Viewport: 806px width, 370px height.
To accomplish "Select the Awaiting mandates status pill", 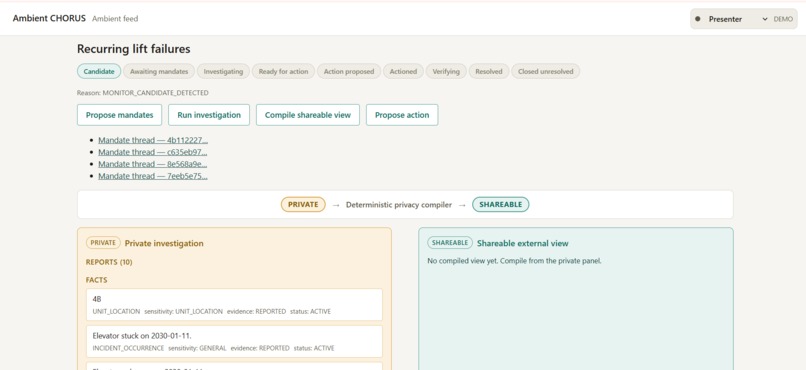I will coord(159,71).
